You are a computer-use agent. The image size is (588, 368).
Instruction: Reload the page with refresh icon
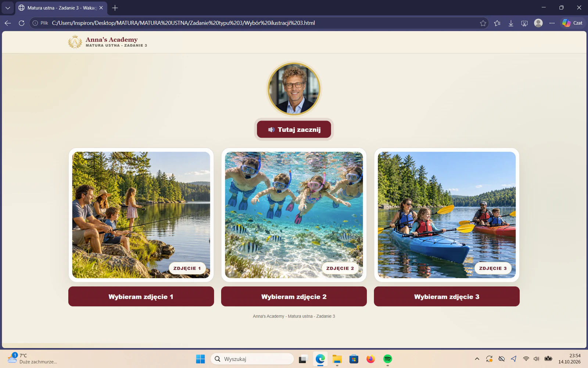pos(21,23)
